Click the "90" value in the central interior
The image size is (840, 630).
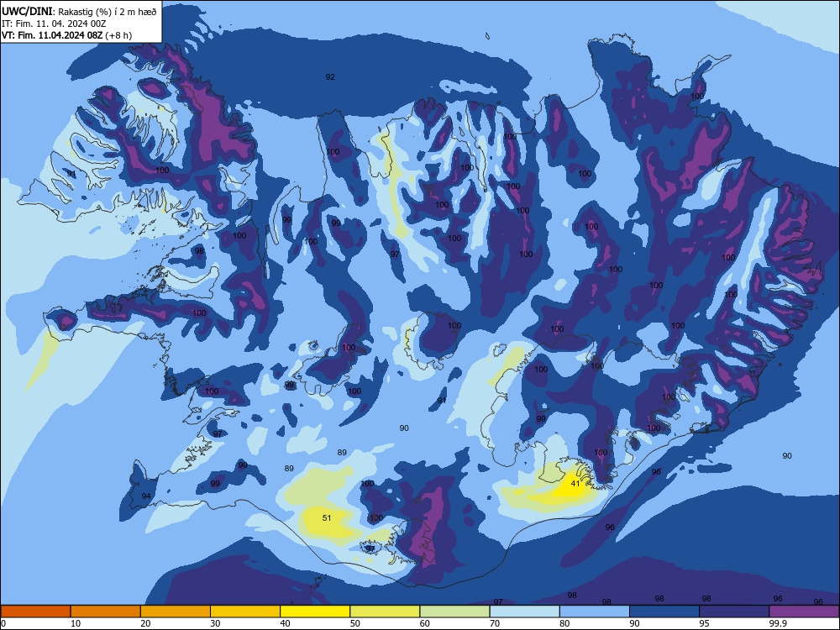[x=404, y=428]
